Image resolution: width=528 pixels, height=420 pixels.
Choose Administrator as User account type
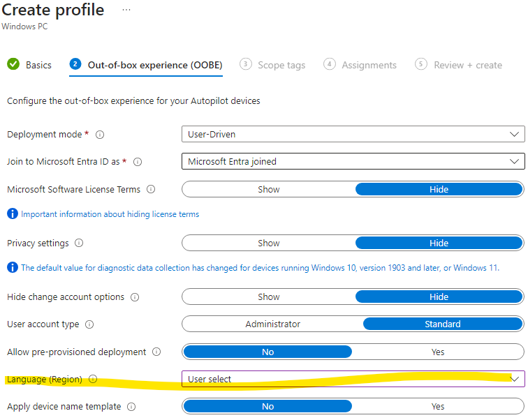pos(273,324)
